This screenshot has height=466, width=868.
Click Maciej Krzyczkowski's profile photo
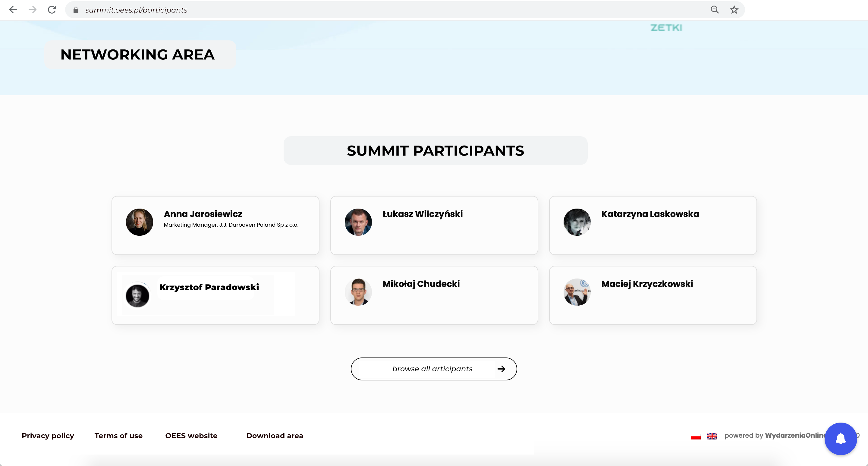[577, 292]
